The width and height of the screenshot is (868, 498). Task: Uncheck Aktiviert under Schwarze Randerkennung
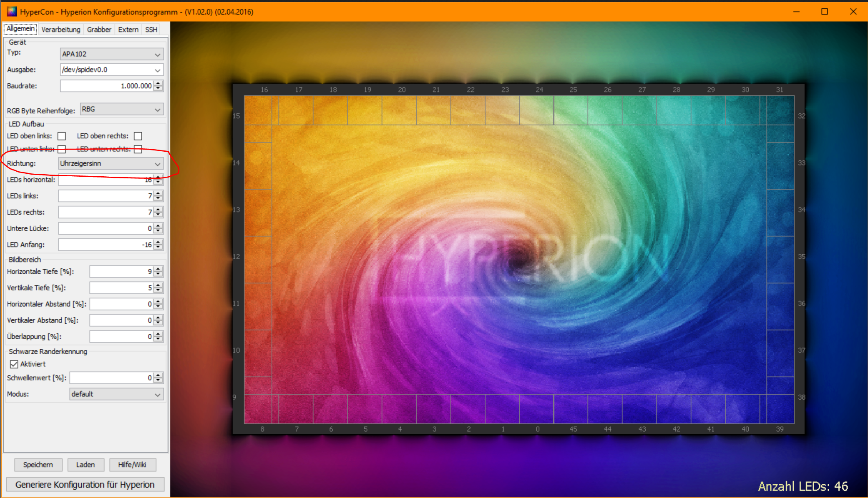[14, 364]
